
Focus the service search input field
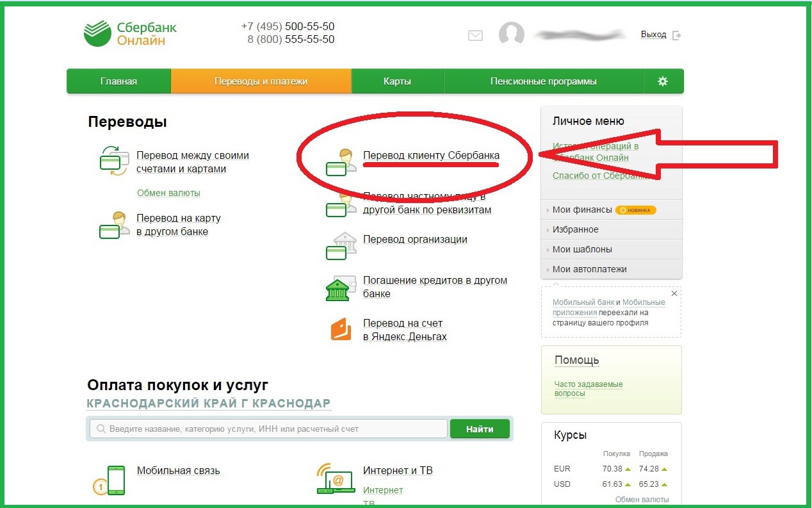[x=269, y=429]
